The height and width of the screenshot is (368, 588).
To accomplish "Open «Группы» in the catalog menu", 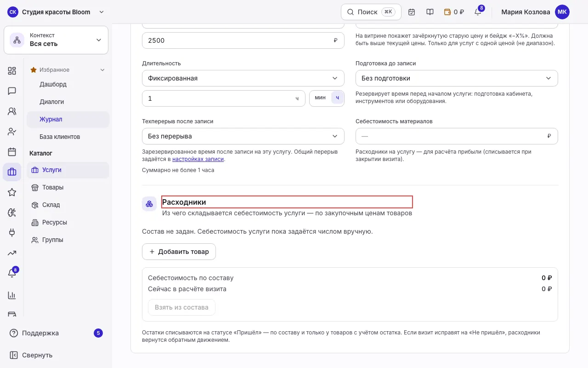I will 68,240.
